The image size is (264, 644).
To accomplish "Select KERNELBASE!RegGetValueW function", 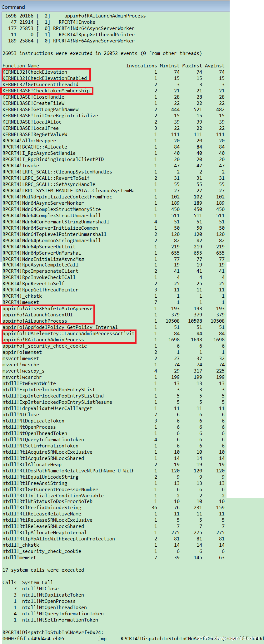I will [35, 134].
